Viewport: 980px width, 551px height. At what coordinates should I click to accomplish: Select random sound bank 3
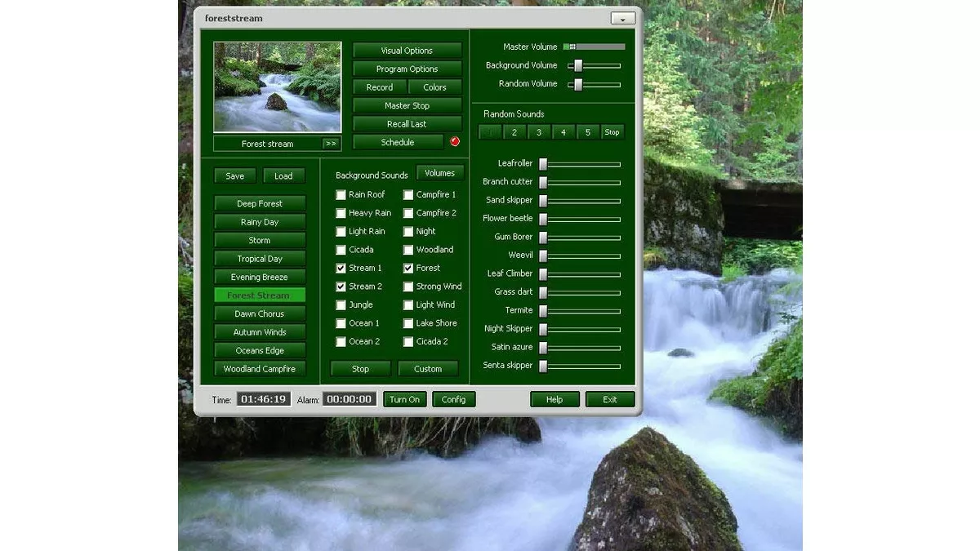pyautogui.click(x=539, y=131)
